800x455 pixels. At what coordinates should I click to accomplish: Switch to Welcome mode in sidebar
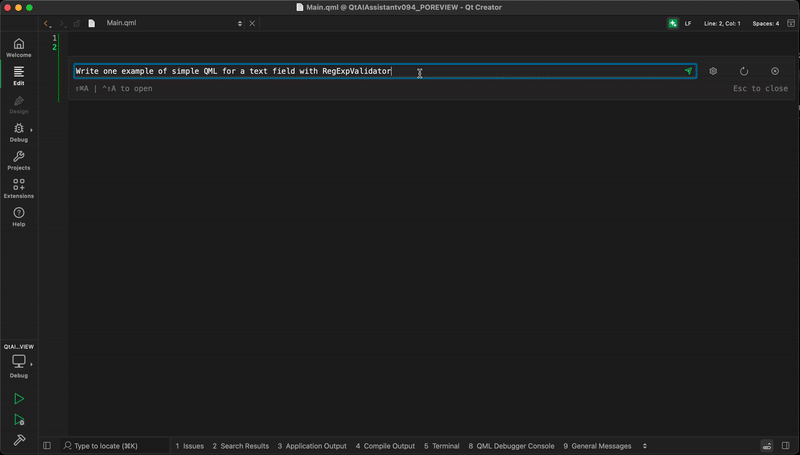coord(18,48)
